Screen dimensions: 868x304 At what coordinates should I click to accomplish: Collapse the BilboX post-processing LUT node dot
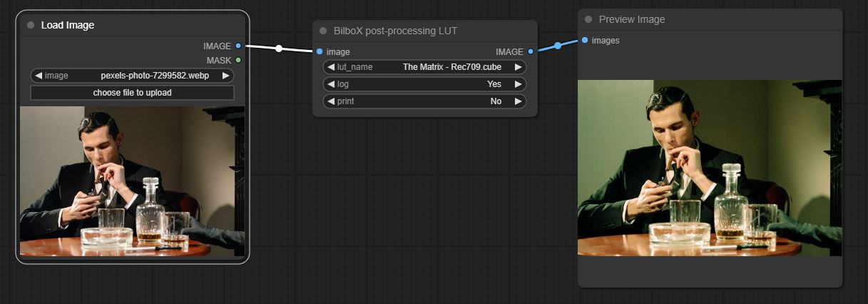click(x=323, y=31)
